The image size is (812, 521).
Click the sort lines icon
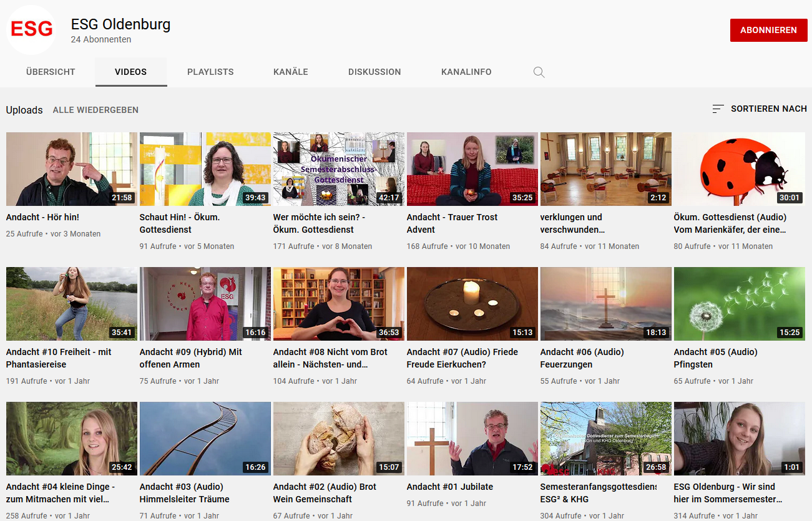pos(718,109)
